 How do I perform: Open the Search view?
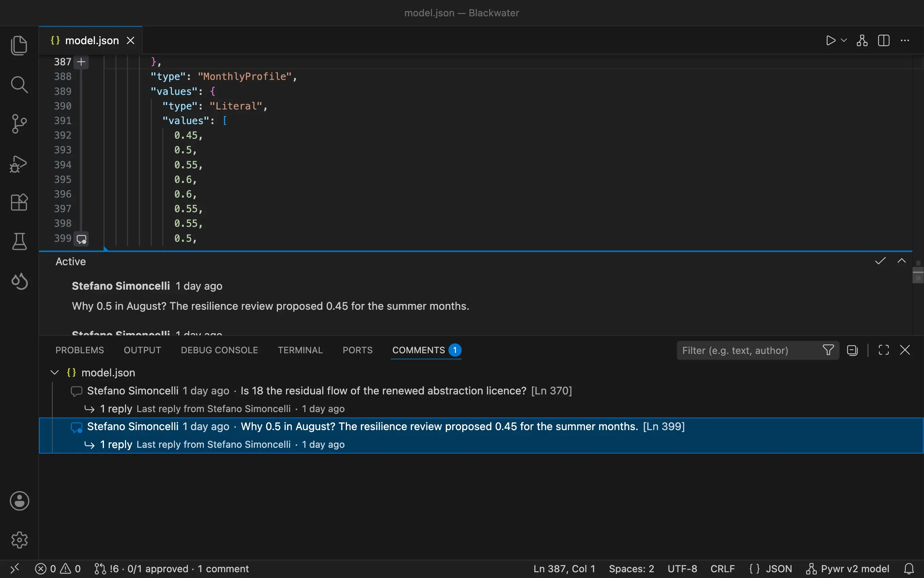19,84
